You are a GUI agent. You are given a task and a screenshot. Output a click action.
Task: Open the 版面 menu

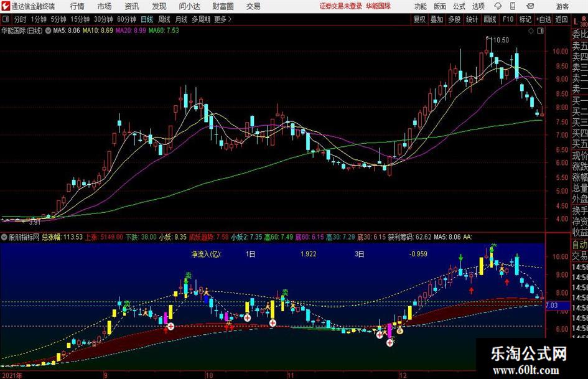tap(440, 6)
